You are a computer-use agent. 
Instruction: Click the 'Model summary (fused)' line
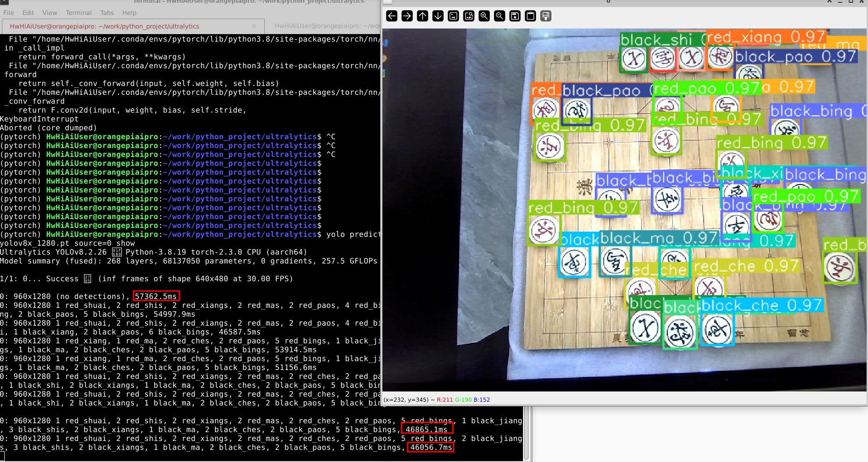pyautogui.click(x=189, y=261)
